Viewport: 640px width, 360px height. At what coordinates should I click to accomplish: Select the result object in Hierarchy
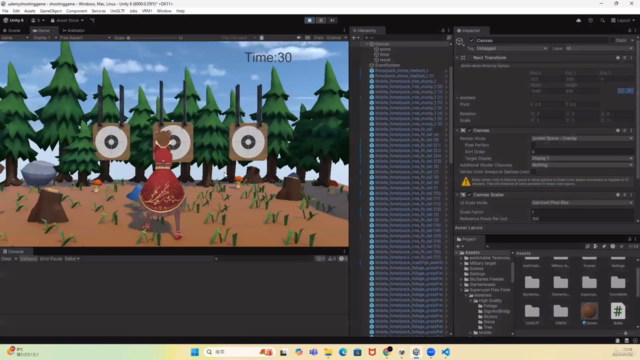pos(385,60)
